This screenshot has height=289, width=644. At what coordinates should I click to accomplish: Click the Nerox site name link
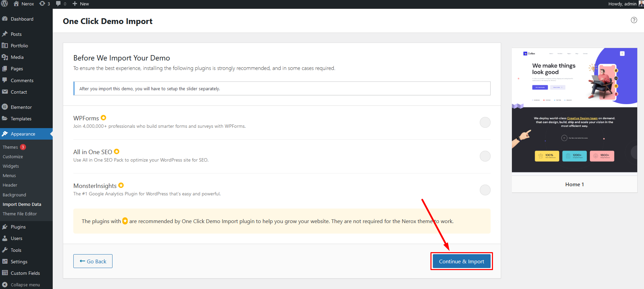click(28, 4)
